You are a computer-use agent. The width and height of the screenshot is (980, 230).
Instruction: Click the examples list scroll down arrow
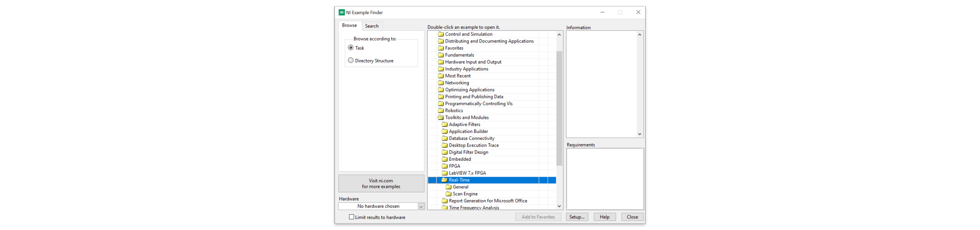[x=559, y=206]
